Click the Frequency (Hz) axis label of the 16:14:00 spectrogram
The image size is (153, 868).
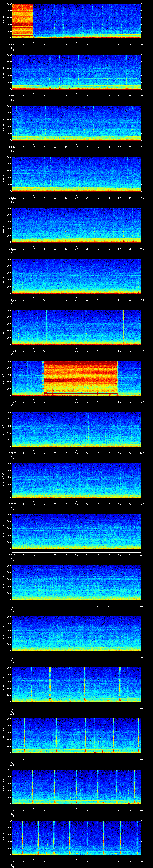pyautogui.click(x=3, y=21)
